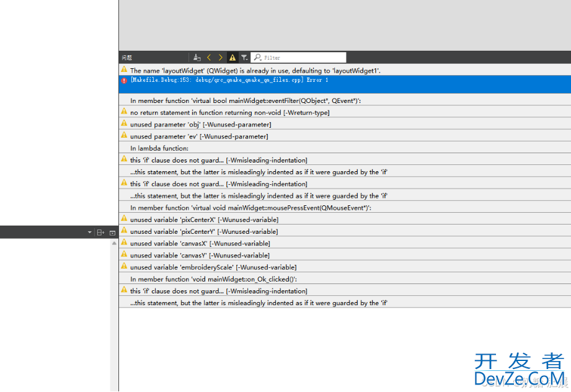The height and width of the screenshot is (392, 571).
Task: Select unused variable 'pixCenterX' warning
Action: point(204,220)
